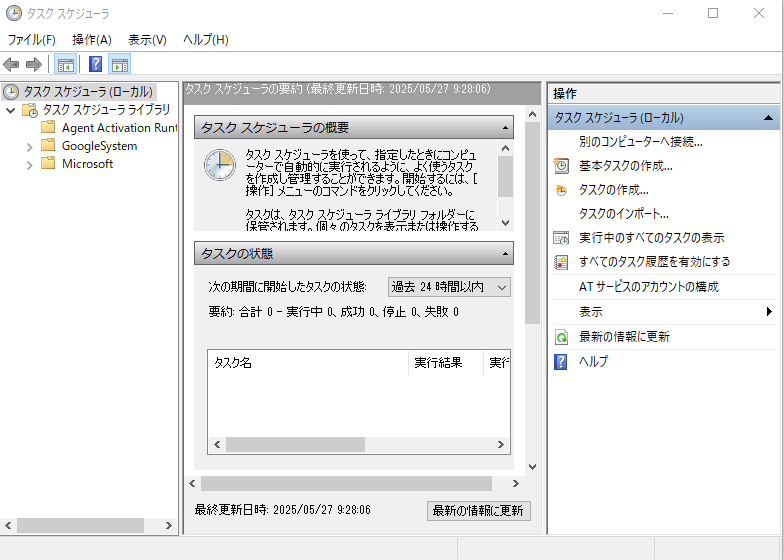Click the すべてのタスク履歴を有効にする icon
Screen dimensions: 784x560
click(561, 262)
